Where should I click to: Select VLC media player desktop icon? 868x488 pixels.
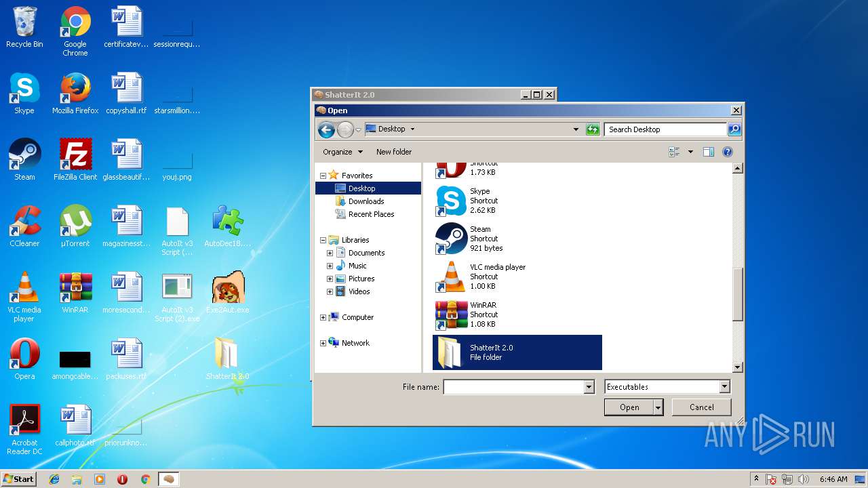coord(24,297)
